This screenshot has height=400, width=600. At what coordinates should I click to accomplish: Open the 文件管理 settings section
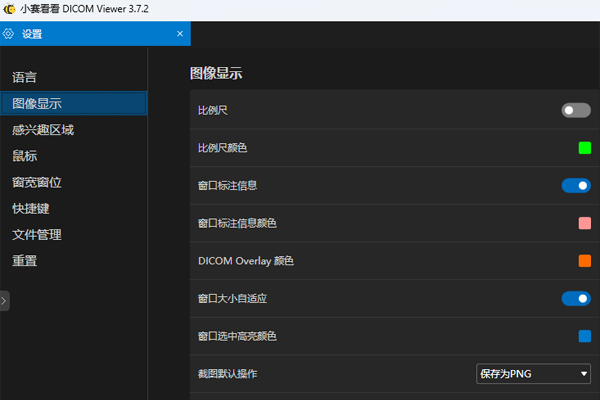(73, 234)
